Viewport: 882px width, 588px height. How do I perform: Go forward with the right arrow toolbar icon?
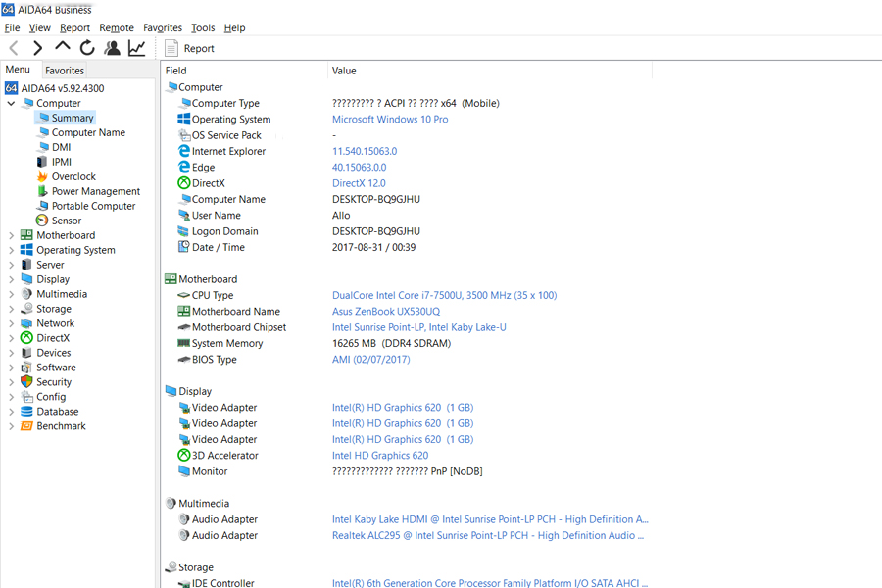pos(37,48)
